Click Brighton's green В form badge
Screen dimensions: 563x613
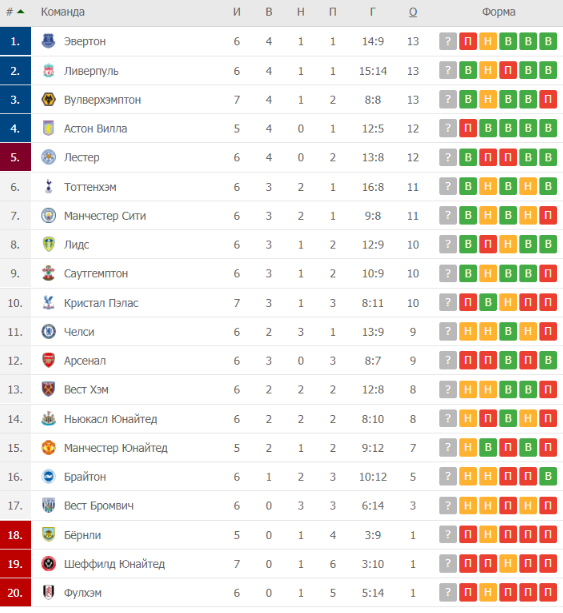point(548,476)
